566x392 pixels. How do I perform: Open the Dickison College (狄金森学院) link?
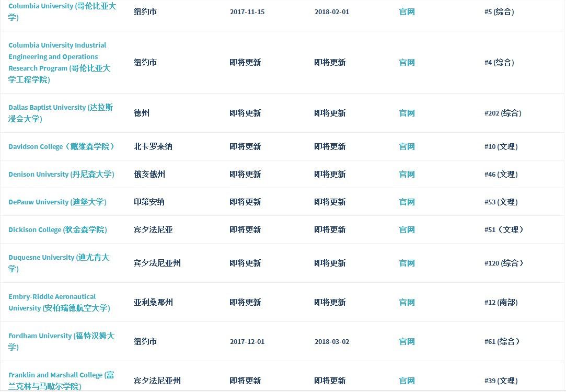pos(58,230)
